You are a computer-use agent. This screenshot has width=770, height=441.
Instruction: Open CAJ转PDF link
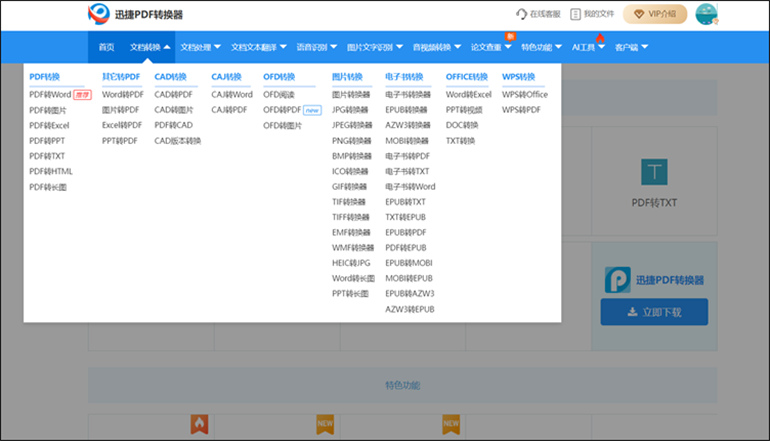(229, 110)
